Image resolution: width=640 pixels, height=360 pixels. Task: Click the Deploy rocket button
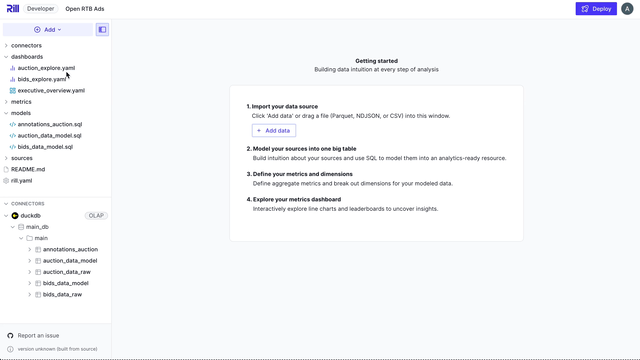(596, 9)
